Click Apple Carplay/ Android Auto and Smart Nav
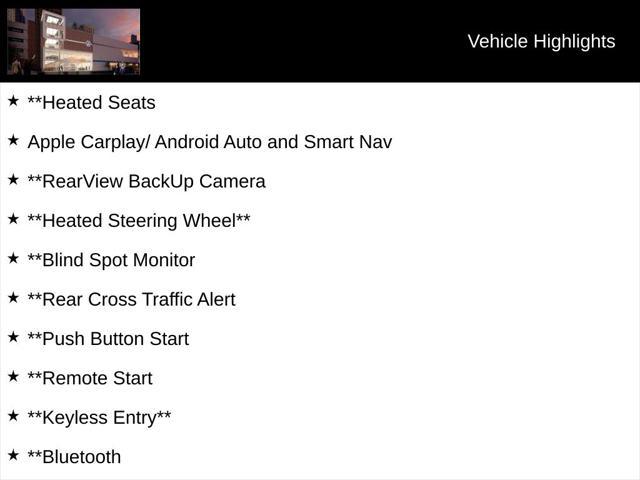 pyautogui.click(x=210, y=142)
